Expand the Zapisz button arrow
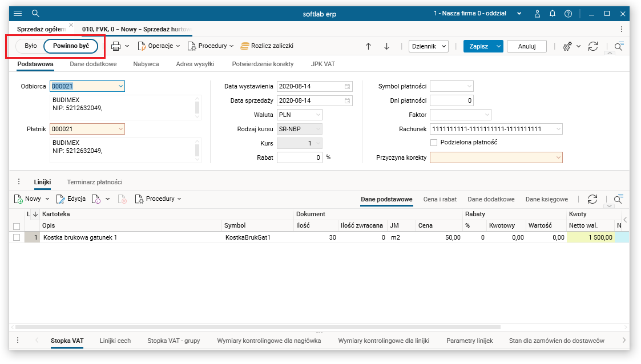 (x=498, y=46)
